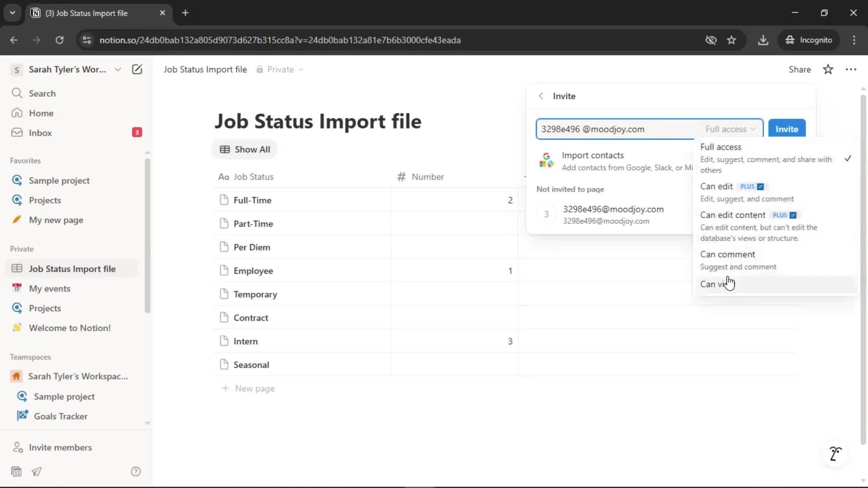868x488 pixels.
Task: Open tab search dropdown arrow
Action: pos(12,13)
